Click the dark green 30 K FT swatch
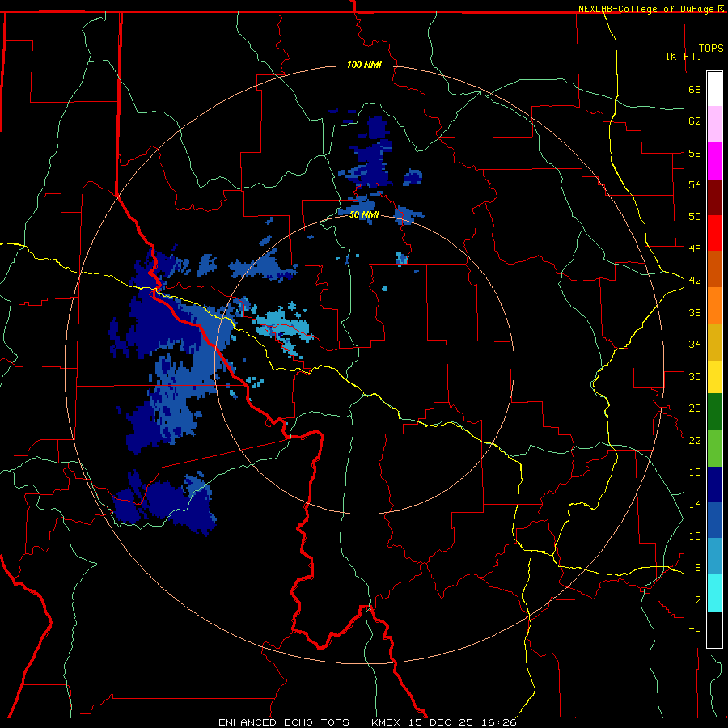Screen dimensions: 728x728 (x=714, y=411)
